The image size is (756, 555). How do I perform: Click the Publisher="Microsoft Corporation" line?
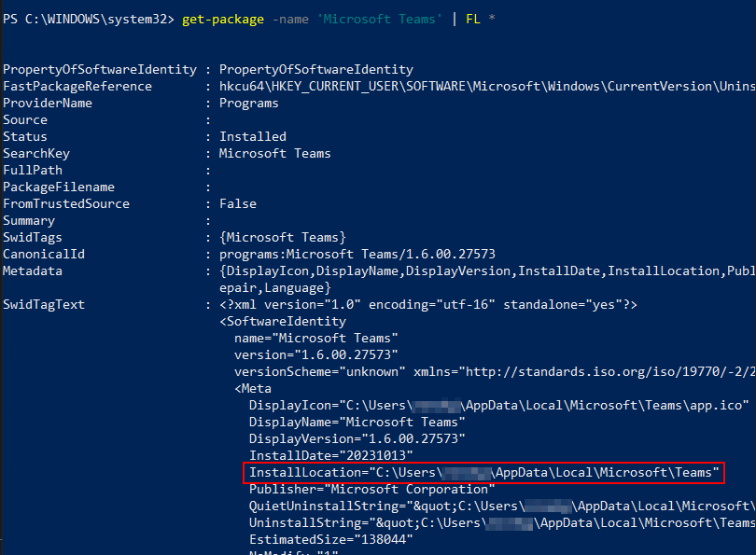click(x=371, y=490)
